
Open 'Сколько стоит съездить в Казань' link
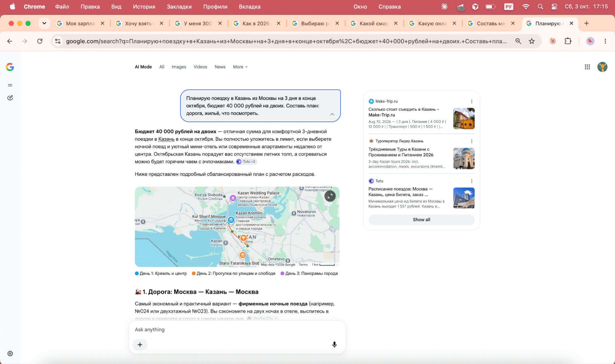click(x=404, y=112)
